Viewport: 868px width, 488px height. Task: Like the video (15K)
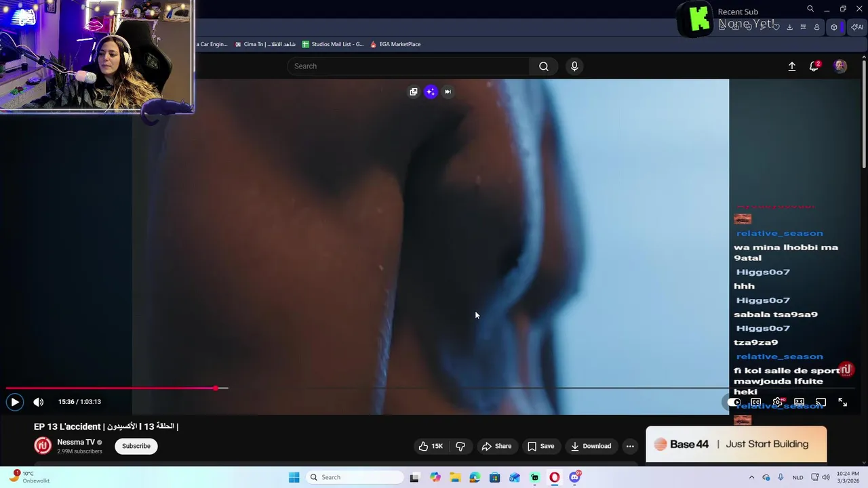[x=431, y=446]
